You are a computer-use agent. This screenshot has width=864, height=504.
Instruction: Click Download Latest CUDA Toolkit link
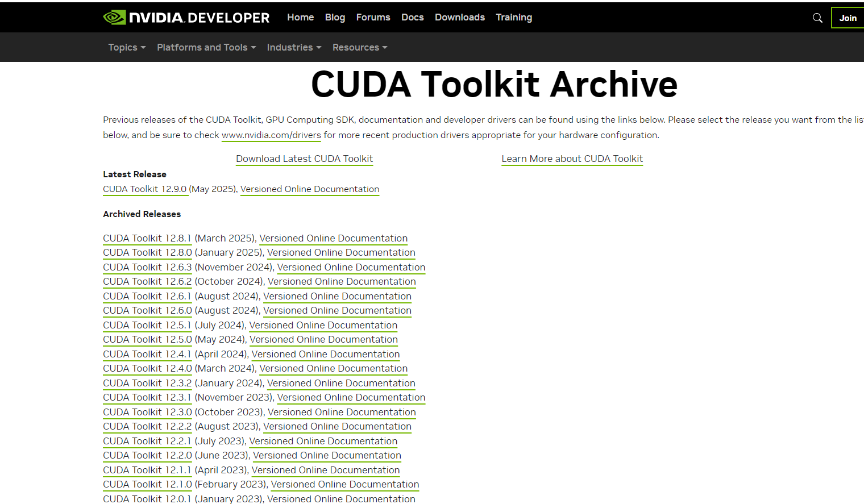(x=305, y=159)
